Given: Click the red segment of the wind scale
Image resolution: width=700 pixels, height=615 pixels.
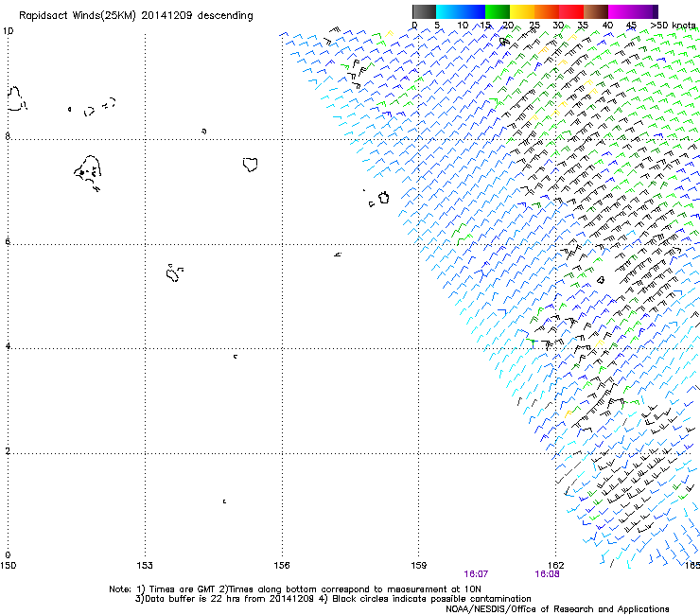Looking at the screenshot, I should point(571,11).
